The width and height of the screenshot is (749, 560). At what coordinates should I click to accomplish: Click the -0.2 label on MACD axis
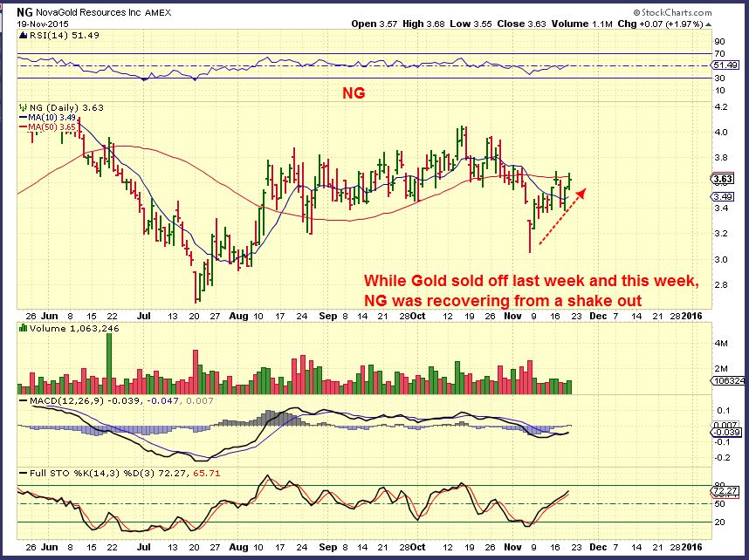(x=723, y=457)
